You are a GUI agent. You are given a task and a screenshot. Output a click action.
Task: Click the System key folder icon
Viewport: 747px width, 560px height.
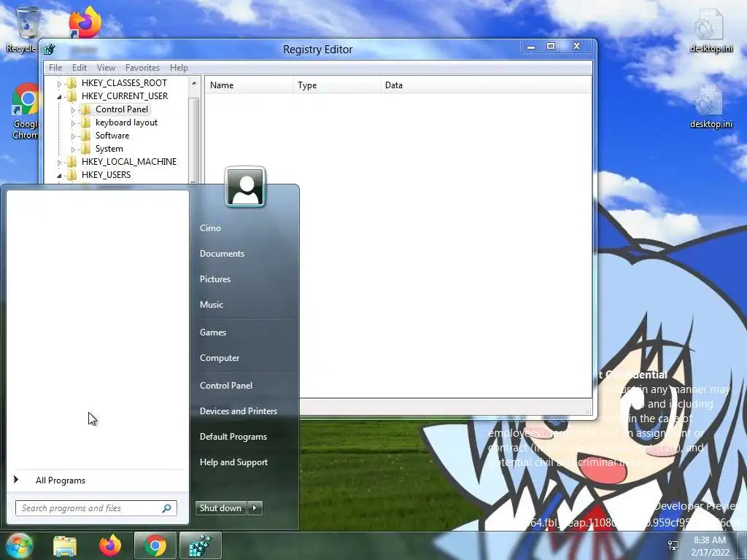point(86,149)
